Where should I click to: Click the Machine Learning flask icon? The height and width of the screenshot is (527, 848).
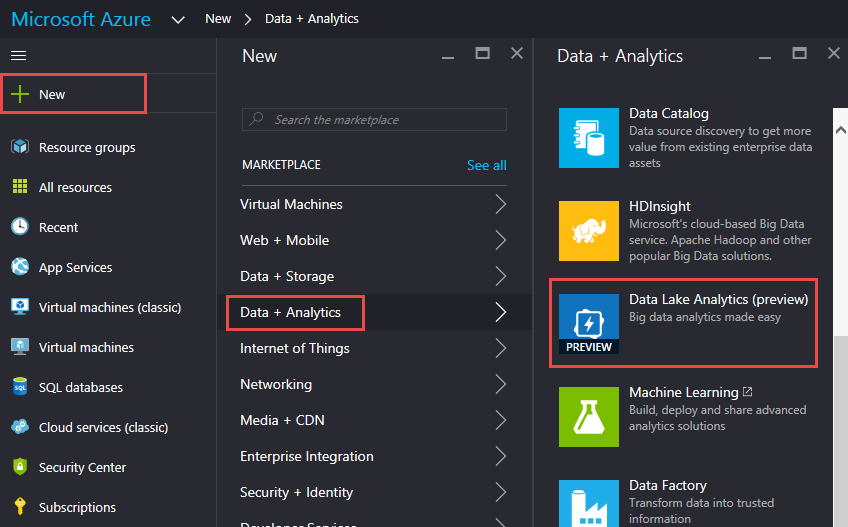tap(589, 416)
